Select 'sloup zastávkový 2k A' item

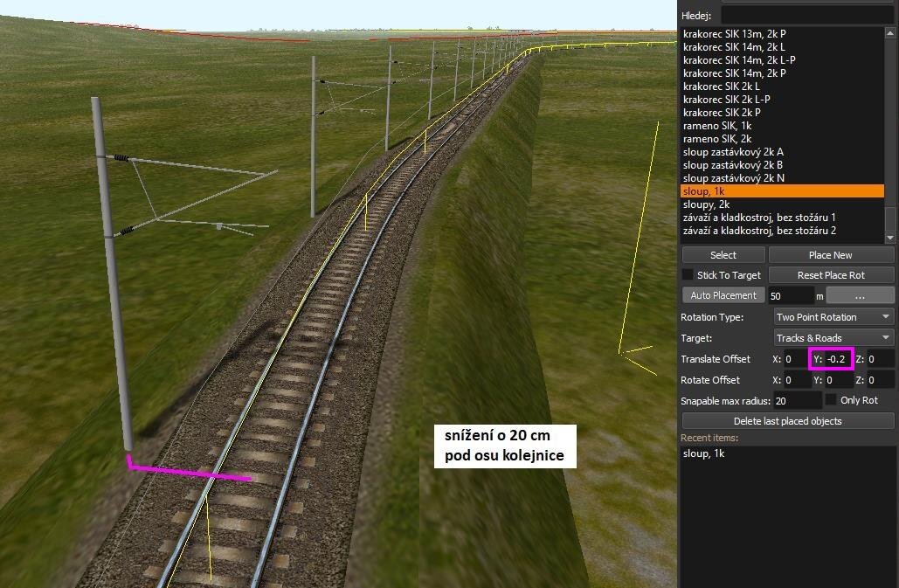tap(733, 152)
